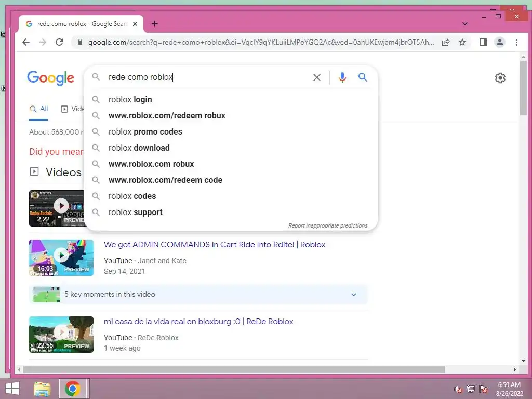Open the taskbar clock showing 6:59 AM
The height and width of the screenshot is (399, 532).
pos(509,389)
